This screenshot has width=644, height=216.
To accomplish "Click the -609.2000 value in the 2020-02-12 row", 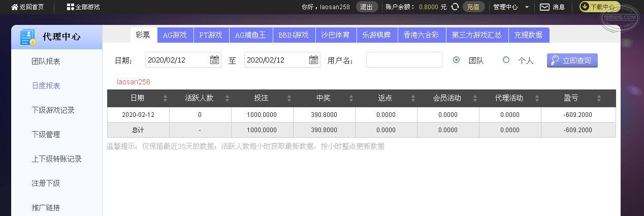I will 578,115.
